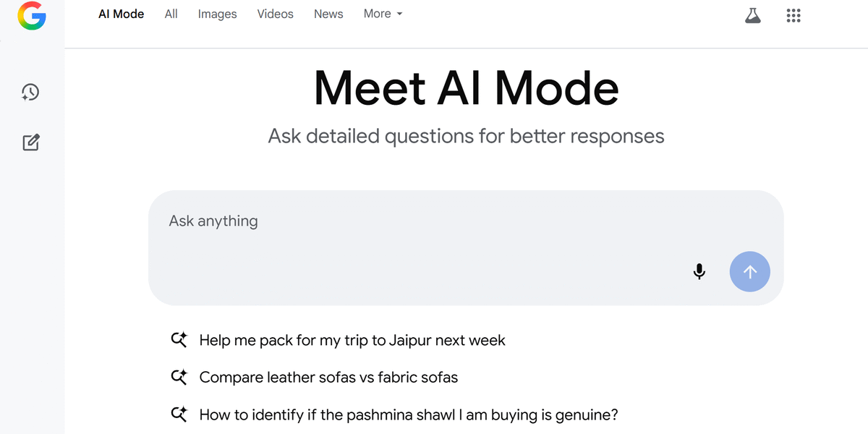
Task: Switch to the All results tab
Action: click(x=171, y=14)
